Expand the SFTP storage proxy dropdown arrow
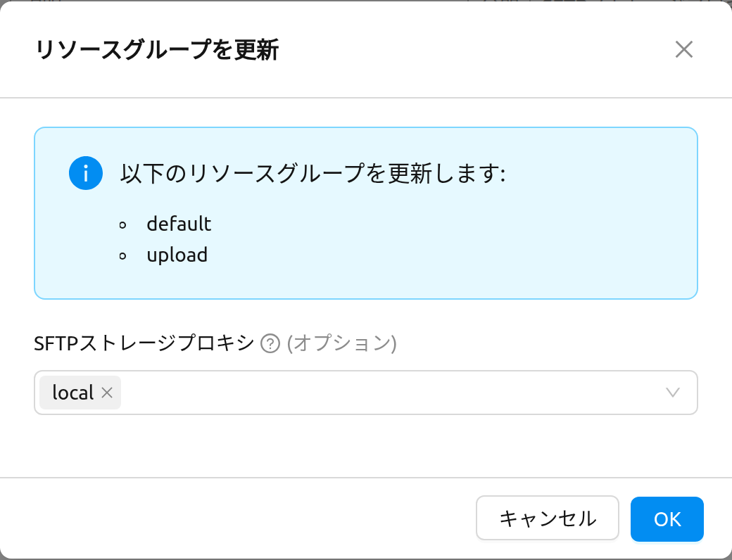This screenshot has width=732, height=560. (x=672, y=393)
